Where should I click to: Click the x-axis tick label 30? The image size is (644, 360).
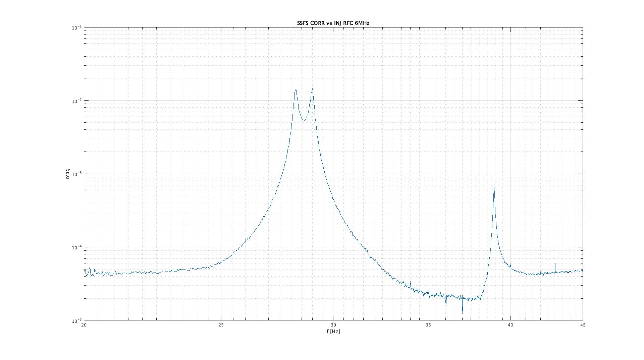[x=333, y=325]
